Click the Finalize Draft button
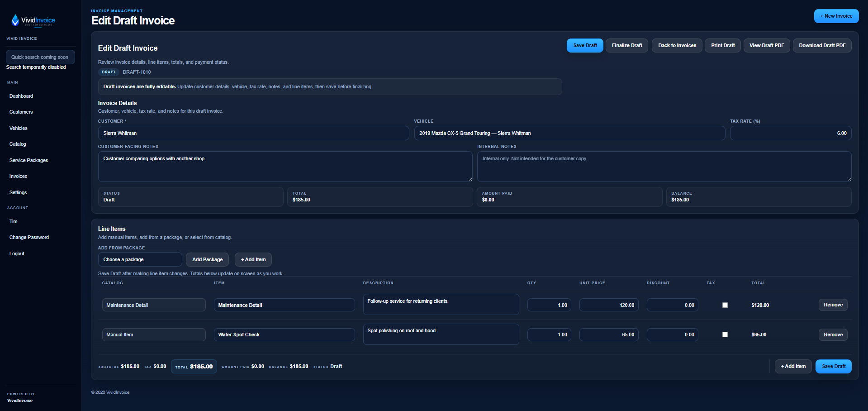This screenshot has width=868, height=411. [x=627, y=45]
